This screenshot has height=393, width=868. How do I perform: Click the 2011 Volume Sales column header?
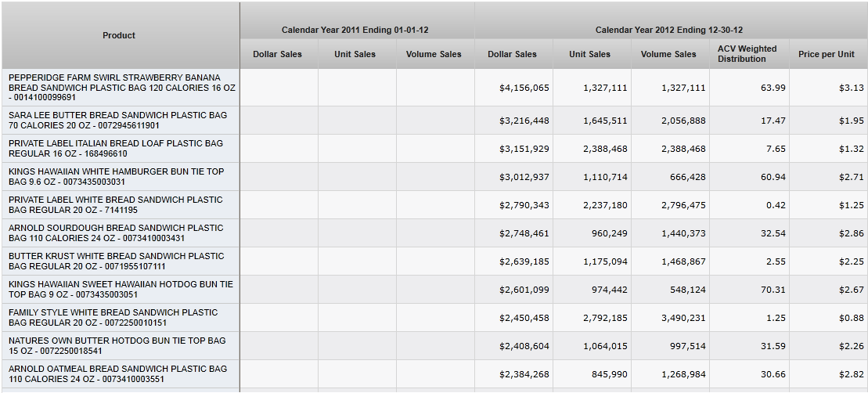click(x=434, y=54)
